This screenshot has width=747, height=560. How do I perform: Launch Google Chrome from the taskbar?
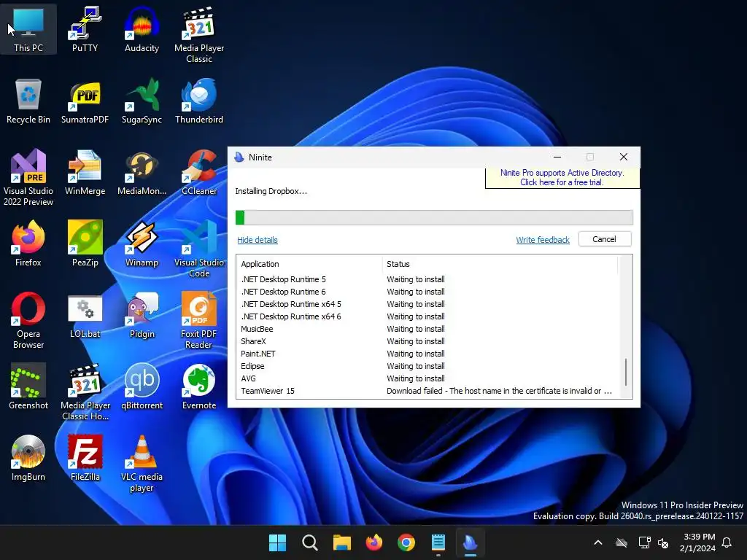(406, 542)
